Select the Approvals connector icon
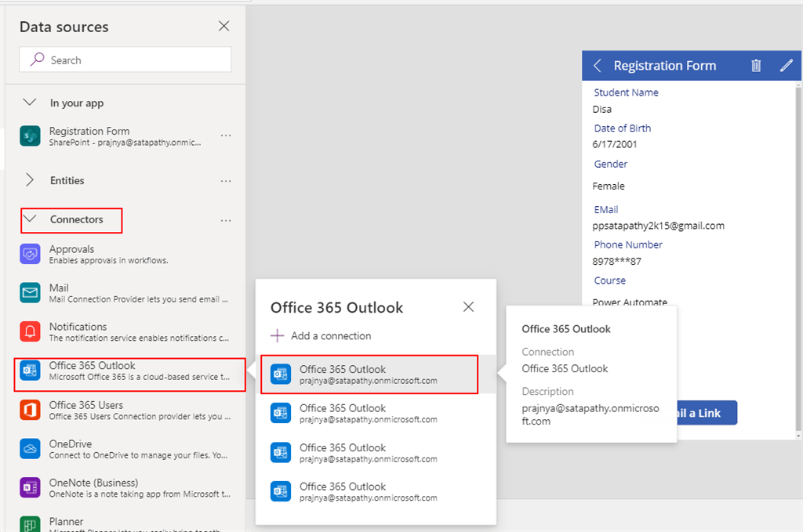 pyautogui.click(x=29, y=254)
